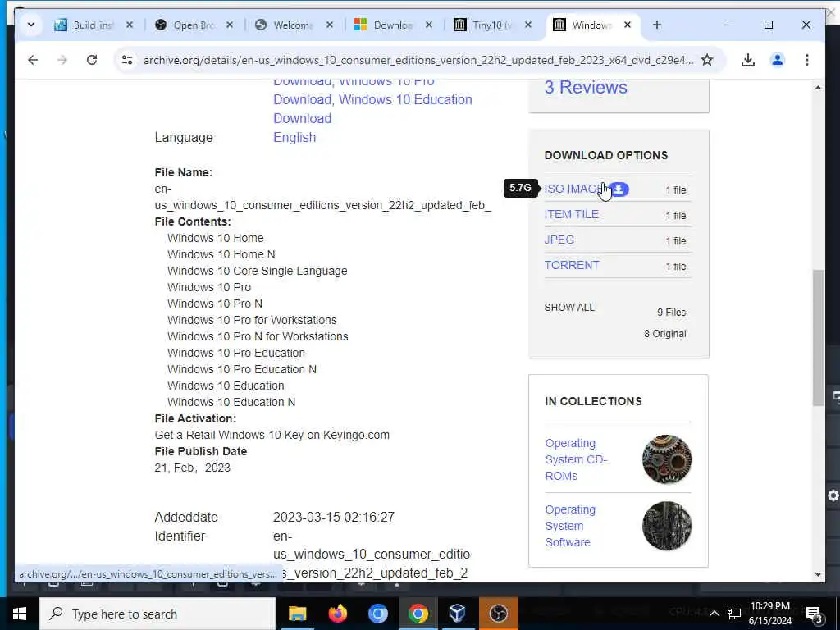
Task: Expand the system tray hidden icons chevron
Action: [714, 614]
